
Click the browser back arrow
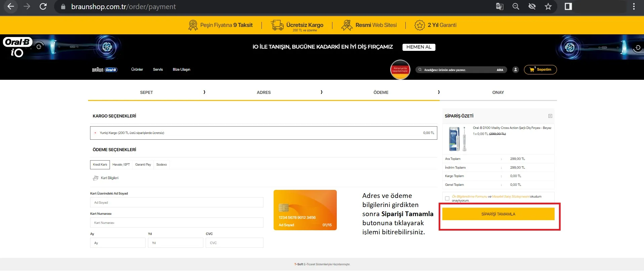click(x=11, y=6)
